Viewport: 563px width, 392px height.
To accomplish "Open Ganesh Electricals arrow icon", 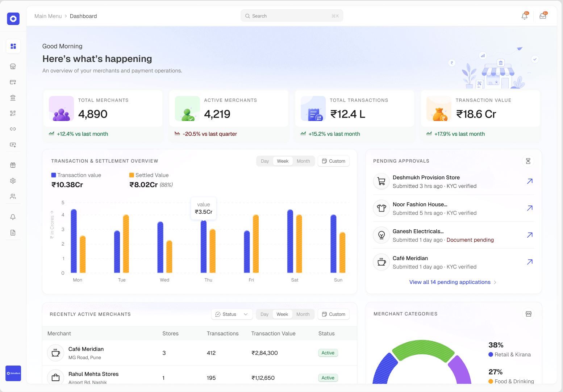I will (530, 235).
